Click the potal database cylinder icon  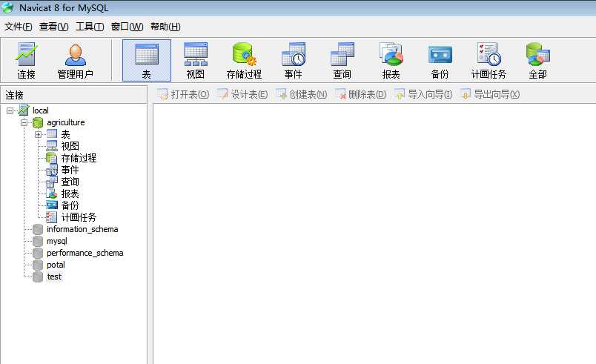(38, 265)
